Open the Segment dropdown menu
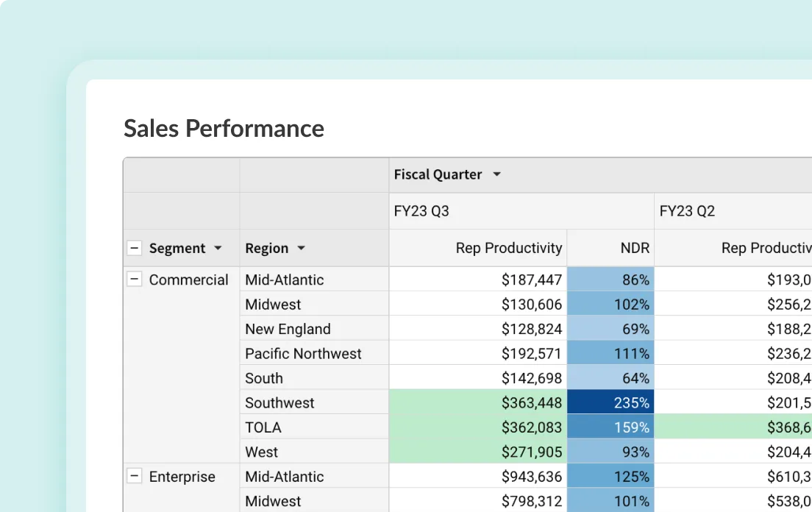 [218, 248]
